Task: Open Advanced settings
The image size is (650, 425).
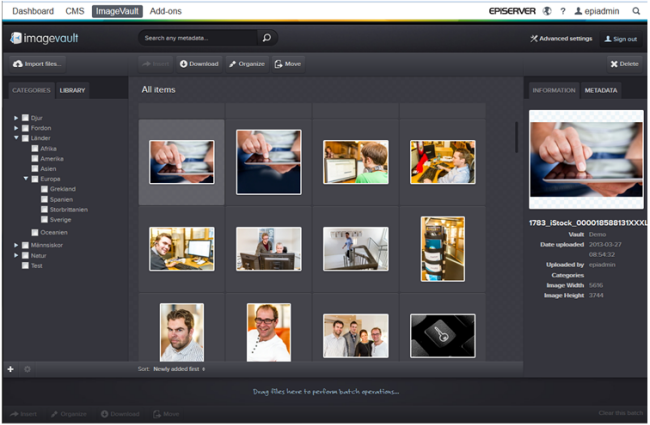Action: click(x=561, y=38)
